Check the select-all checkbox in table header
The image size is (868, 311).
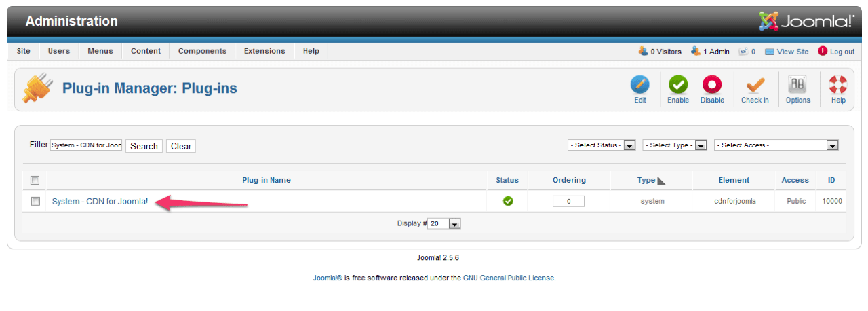(35, 180)
